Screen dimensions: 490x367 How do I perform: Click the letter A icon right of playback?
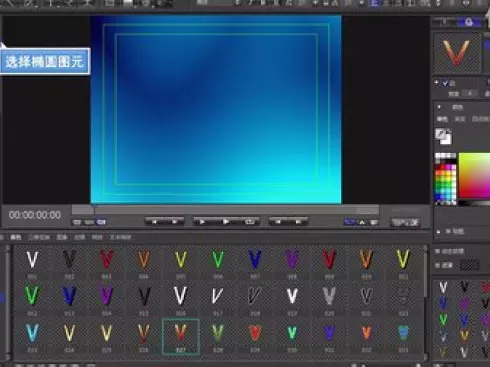coord(362,222)
